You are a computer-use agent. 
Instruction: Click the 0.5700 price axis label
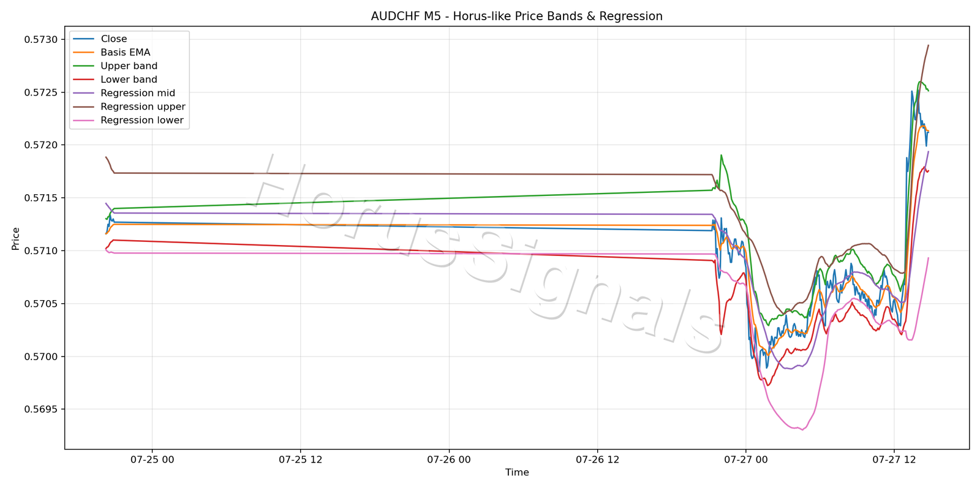(x=41, y=356)
